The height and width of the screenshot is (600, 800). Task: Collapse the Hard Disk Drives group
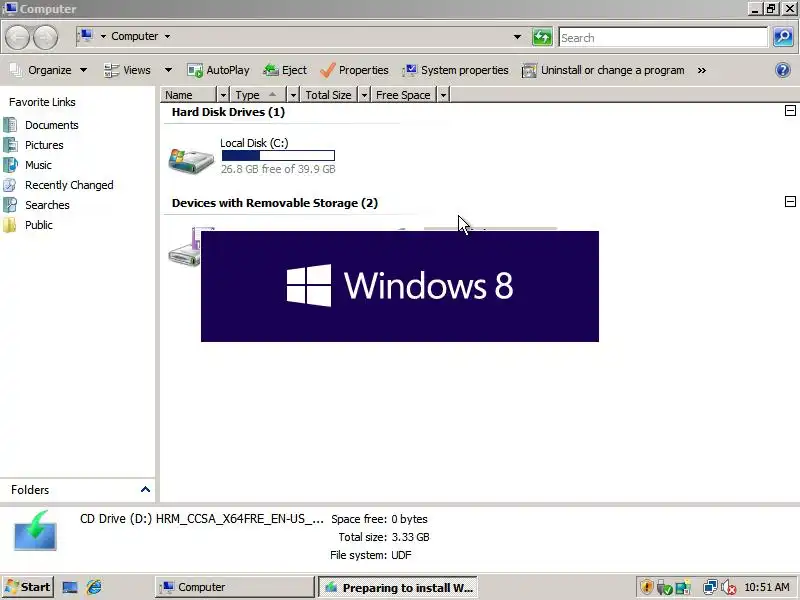(790, 110)
